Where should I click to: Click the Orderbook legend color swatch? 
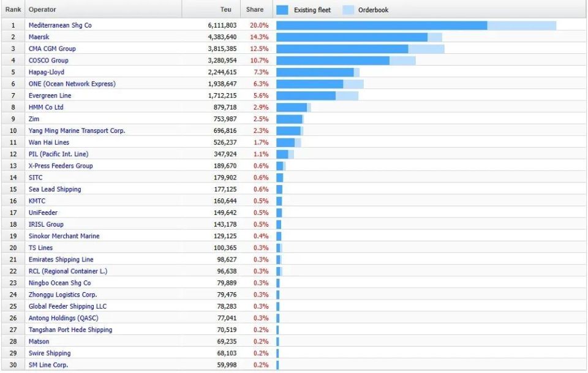click(348, 10)
